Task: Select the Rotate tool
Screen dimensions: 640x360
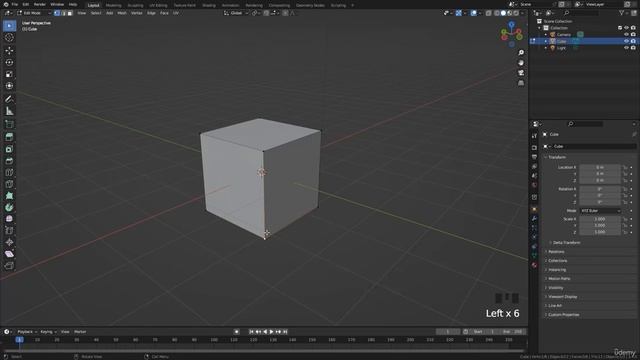Action: pos(9,62)
